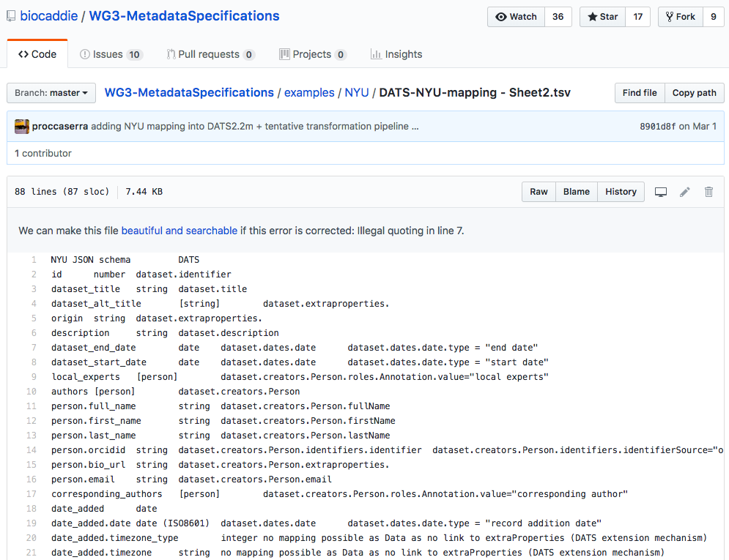This screenshot has width=729, height=560.
Task: Open the WG3-MetadataSpecifications repository title link
Action: click(x=184, y=16)
